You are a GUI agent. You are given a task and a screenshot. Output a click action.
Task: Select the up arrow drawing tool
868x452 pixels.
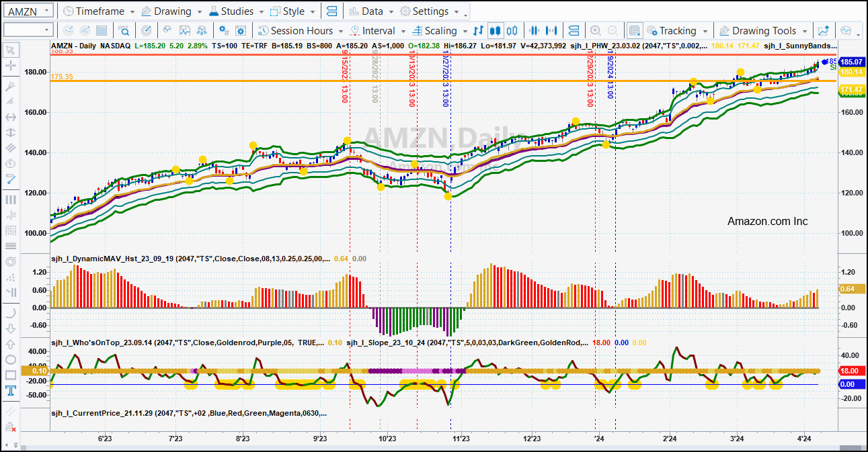tap(10, 344)
